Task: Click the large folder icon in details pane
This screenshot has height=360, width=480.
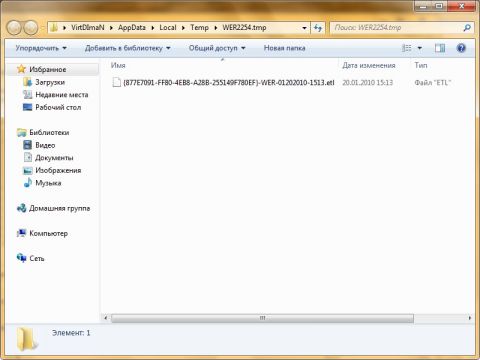Action: (27, 339)
